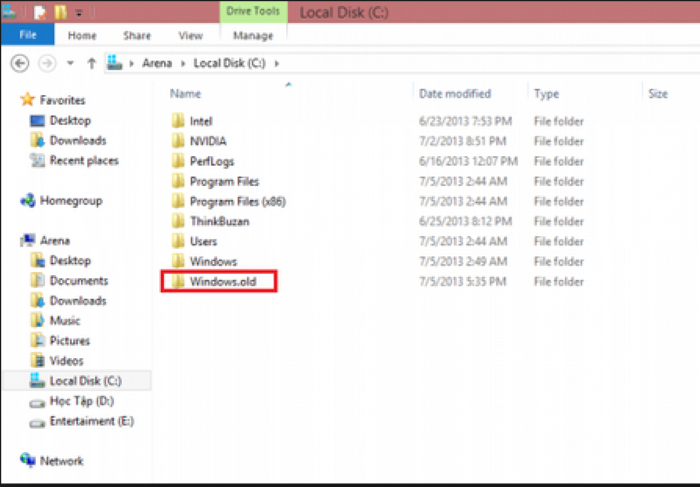700x487 pixels.
Task: Expand the chevron before Arena in address bar
Action: click(131, 63)
